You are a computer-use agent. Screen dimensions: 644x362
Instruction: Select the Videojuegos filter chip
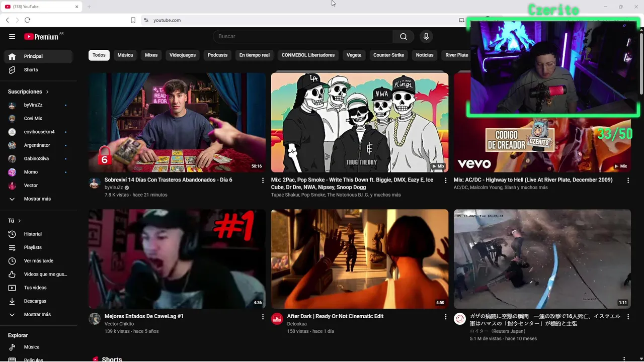[183, 55]
